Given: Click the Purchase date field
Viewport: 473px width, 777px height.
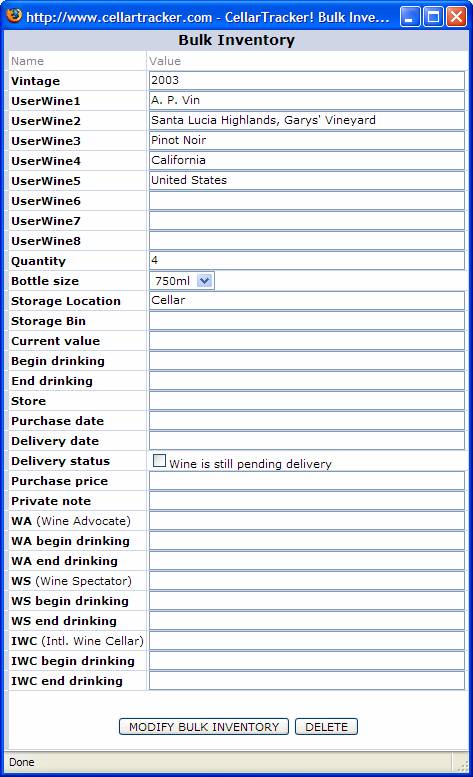Looking at the screenshot, I should [x=307, y=421].
